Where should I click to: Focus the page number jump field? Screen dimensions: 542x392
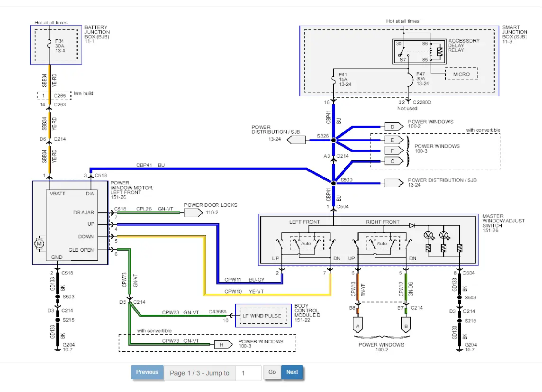pos(248,373)
